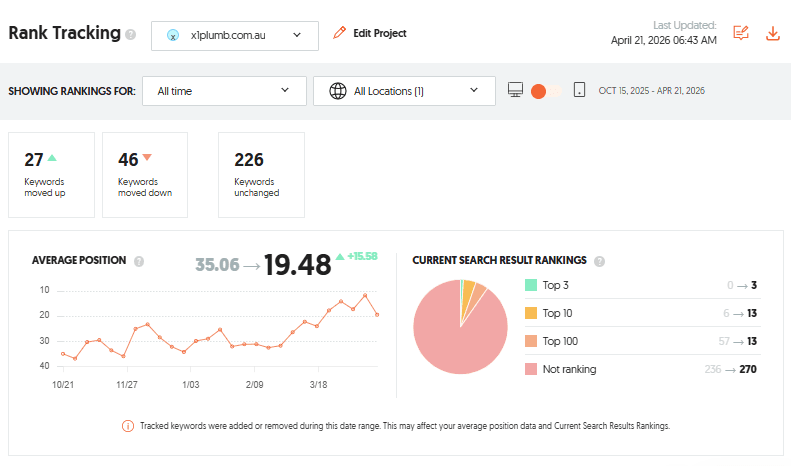The image size is (791, 466).
Task: Click the 46 Keywords moved down card
Action: coord(145,175)
